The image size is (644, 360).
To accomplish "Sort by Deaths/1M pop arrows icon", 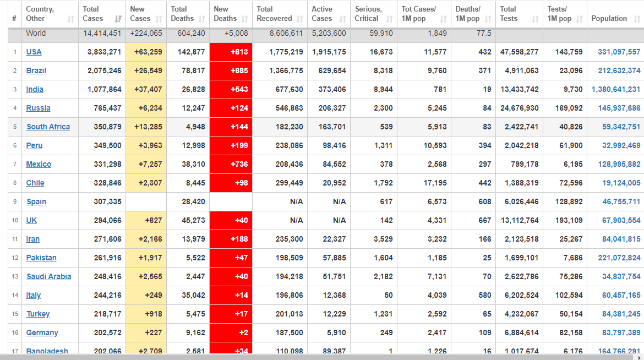I will click(x=488, y=19).
